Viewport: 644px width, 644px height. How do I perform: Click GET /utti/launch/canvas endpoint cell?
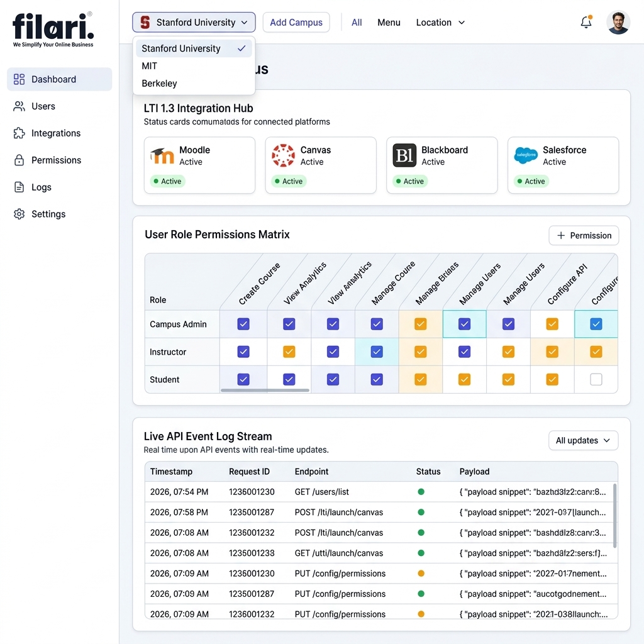(339, 553)
